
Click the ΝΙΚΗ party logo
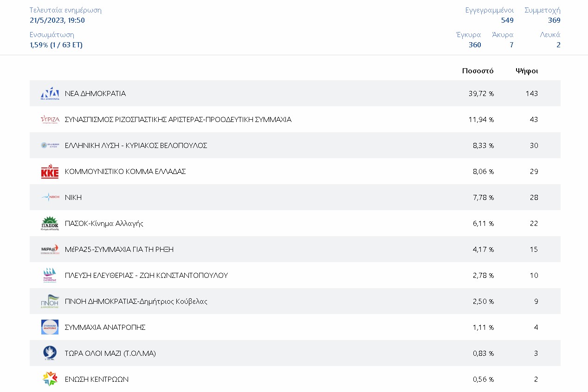(x=50, y=197)
